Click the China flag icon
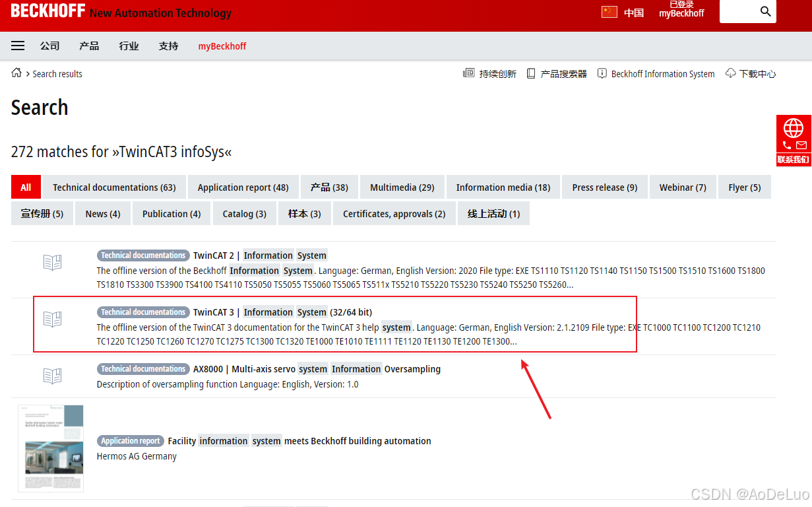This screenshot has height=507, width=812. point(609,12)
